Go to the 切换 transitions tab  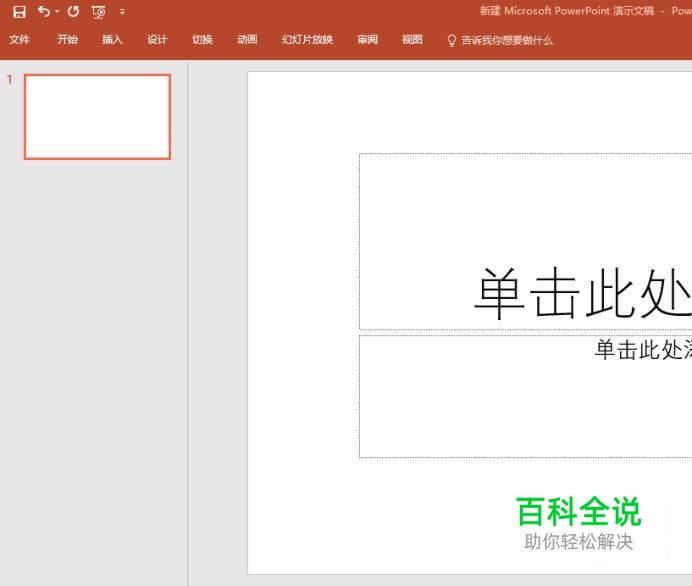click(202, 40)
